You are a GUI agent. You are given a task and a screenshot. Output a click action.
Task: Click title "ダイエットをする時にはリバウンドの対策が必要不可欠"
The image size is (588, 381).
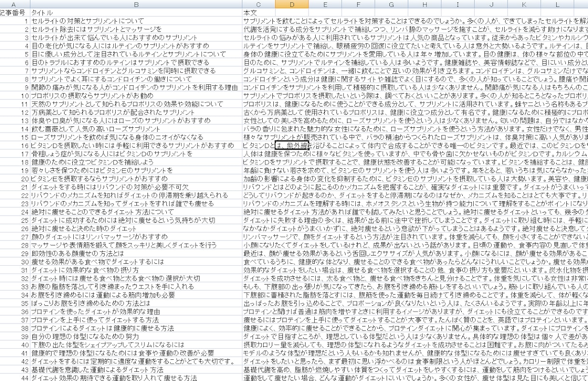click(136, 186)
